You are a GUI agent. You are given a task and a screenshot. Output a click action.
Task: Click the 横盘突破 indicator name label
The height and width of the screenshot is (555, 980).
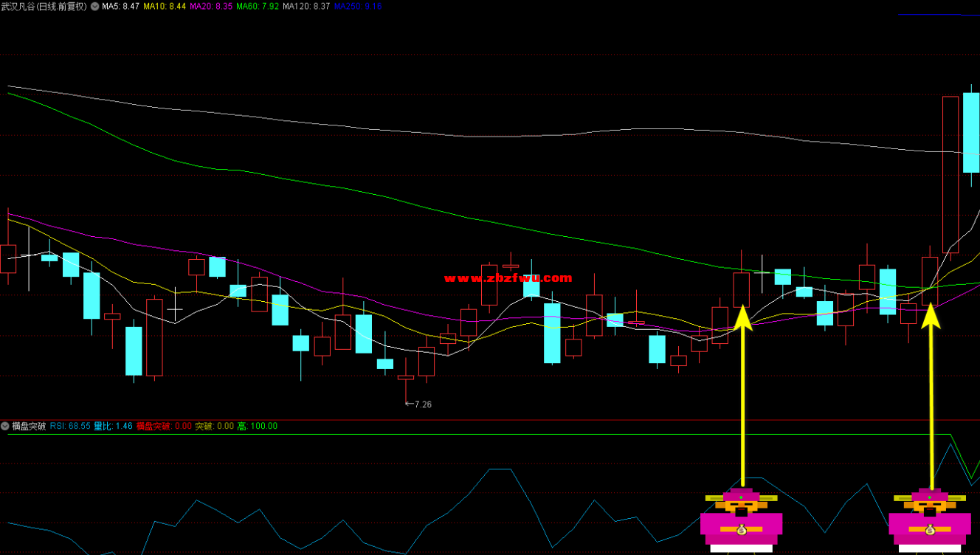click(x=29, y=426)
